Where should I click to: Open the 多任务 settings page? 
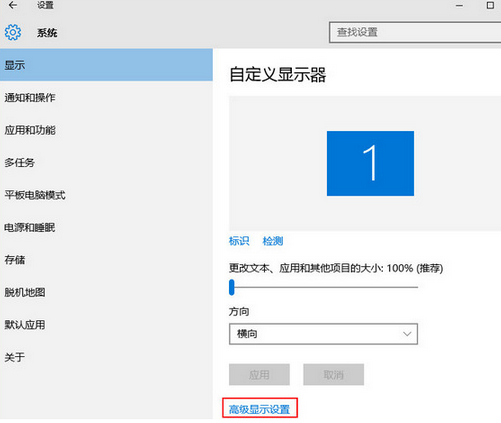click(x=106, y=163)
